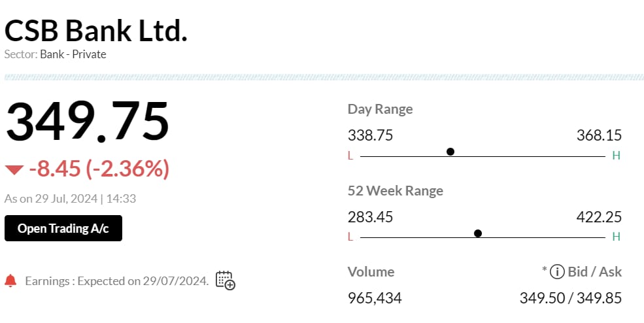Add the earnings date using the calendar icon
Screen dimensions: 644x323
tap(225, 280)
